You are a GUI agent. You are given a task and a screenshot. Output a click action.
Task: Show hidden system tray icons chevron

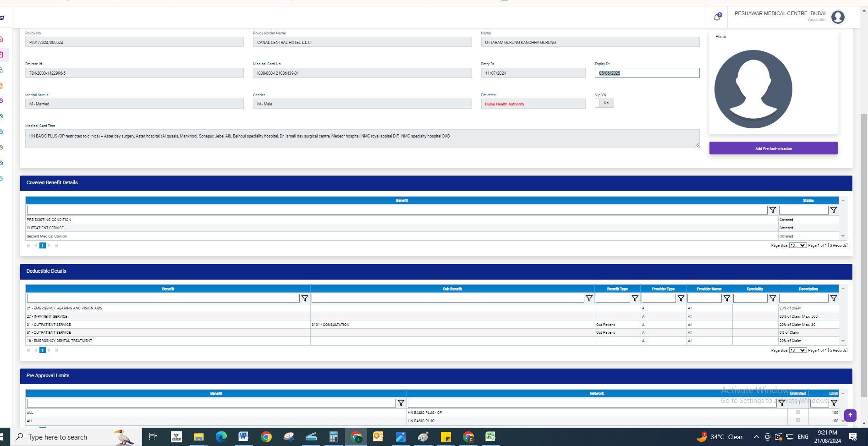[x=756, y=437]
